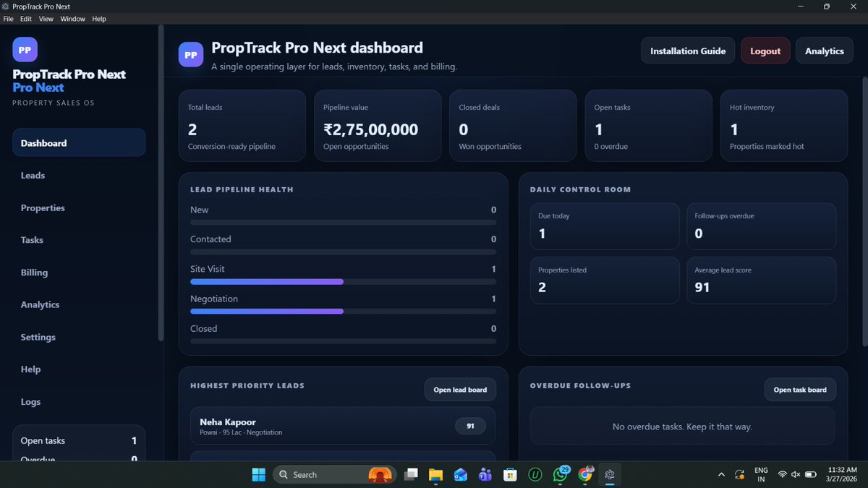Open the File menu
Image resolution: width=868 pixels, height=488 pixels.
click(9, 19)
